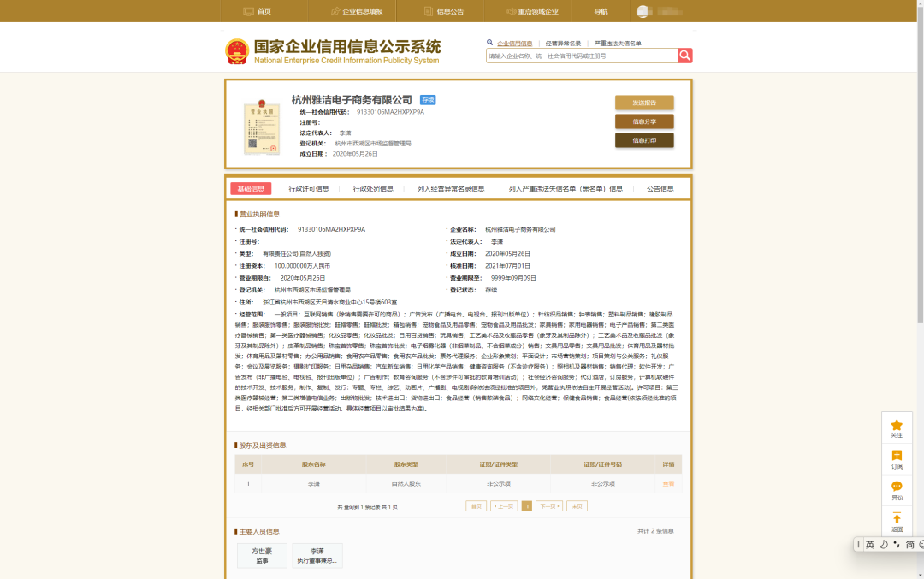Click the 简 simplified toggle in IME bar
Screen dimensions: 924x579
pyautogui.click(x=909, y=545)
